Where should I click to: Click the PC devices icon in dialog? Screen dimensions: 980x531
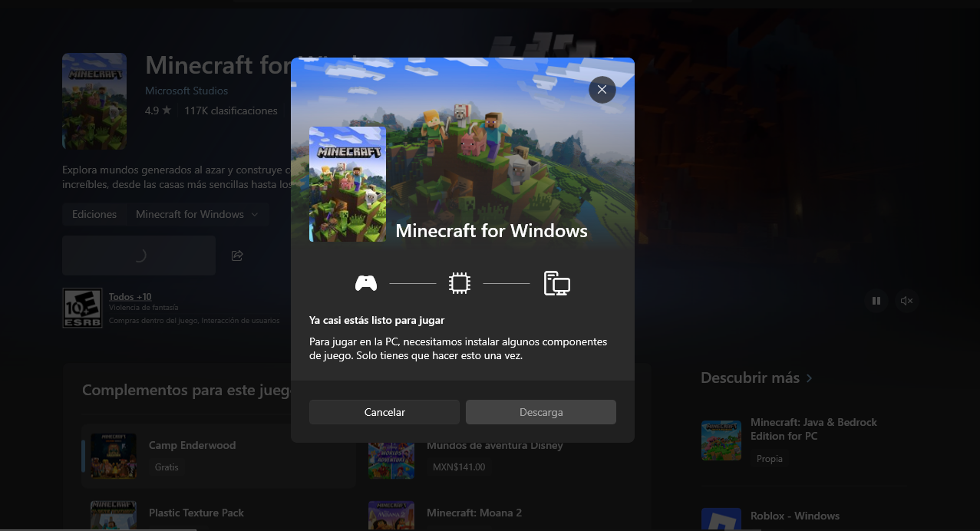click(556, 283)
